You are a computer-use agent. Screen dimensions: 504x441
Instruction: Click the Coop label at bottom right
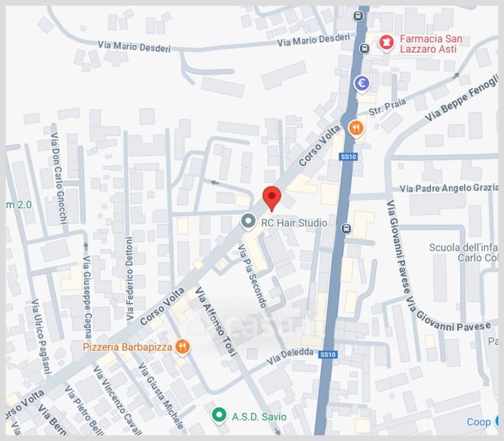coord(478,422)
